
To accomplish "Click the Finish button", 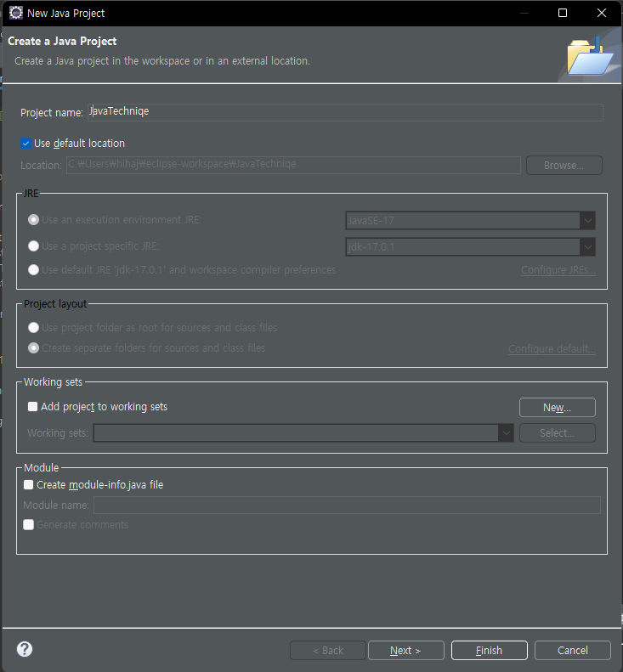I will [490, 650].
